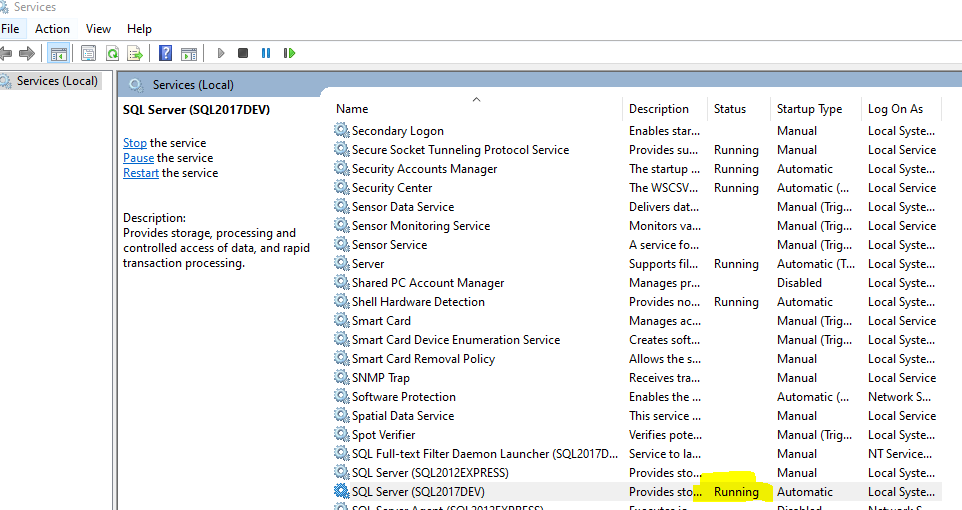
Task: Click the Services (Local) header icon
Action: [136, 85]
